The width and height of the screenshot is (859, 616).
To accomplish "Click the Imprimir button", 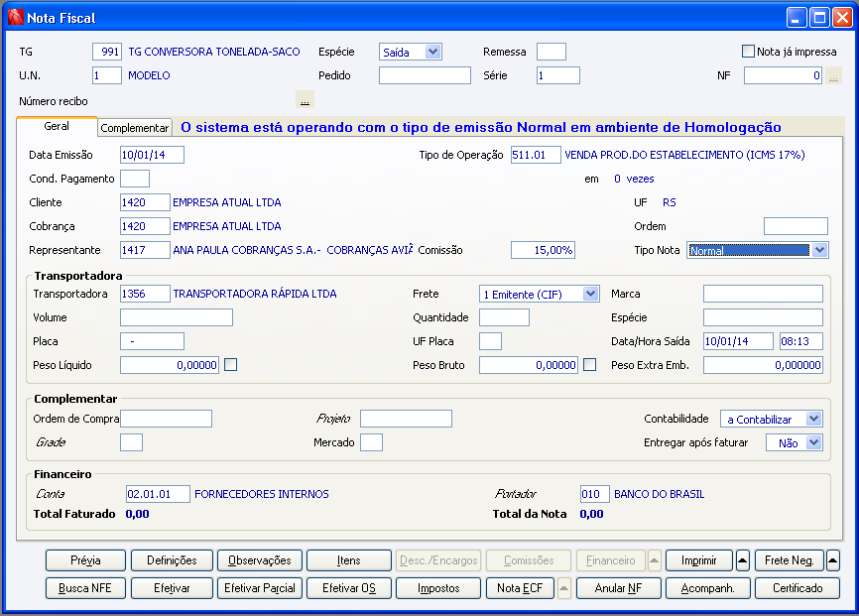I will [699, 560].
